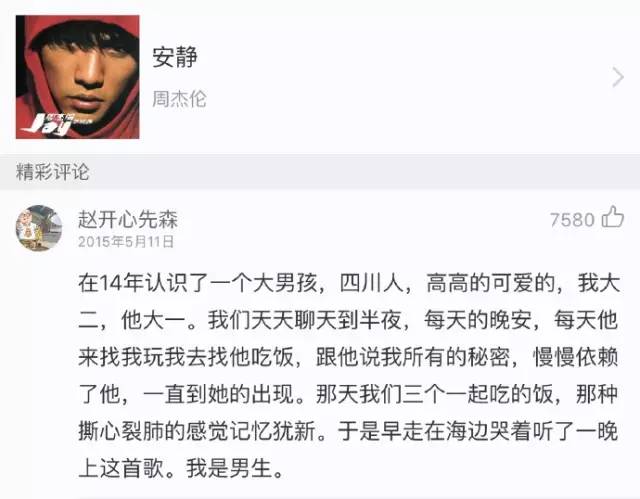This screenshot has height=499, width=640.
Task: Open 赵开心先森's profile avatar
Action: click(39, 228)
